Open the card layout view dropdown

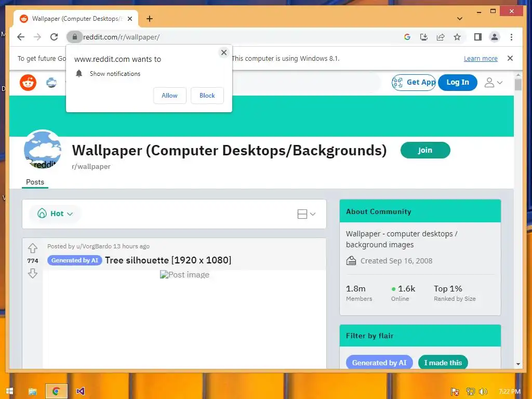(307, 214)
